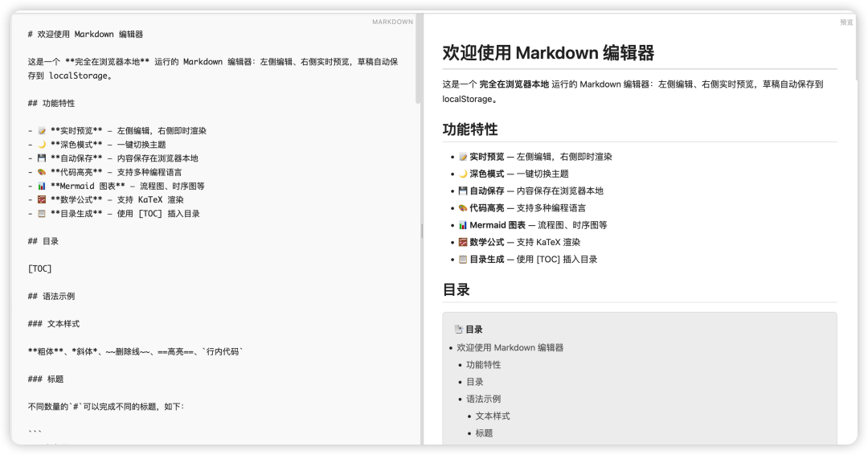
Task: Go to 语法示例 from the TOC box
Action: (x=483, y=399)
